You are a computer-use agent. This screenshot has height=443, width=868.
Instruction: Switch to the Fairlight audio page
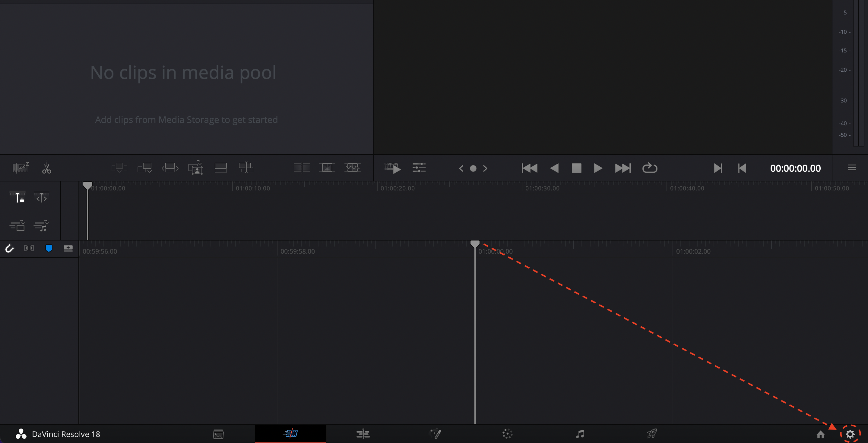pyautogui.click(x=580, y=434)
